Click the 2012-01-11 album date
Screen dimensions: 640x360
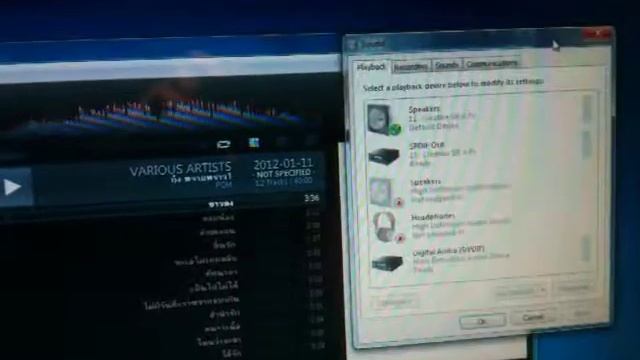point(283,164)
